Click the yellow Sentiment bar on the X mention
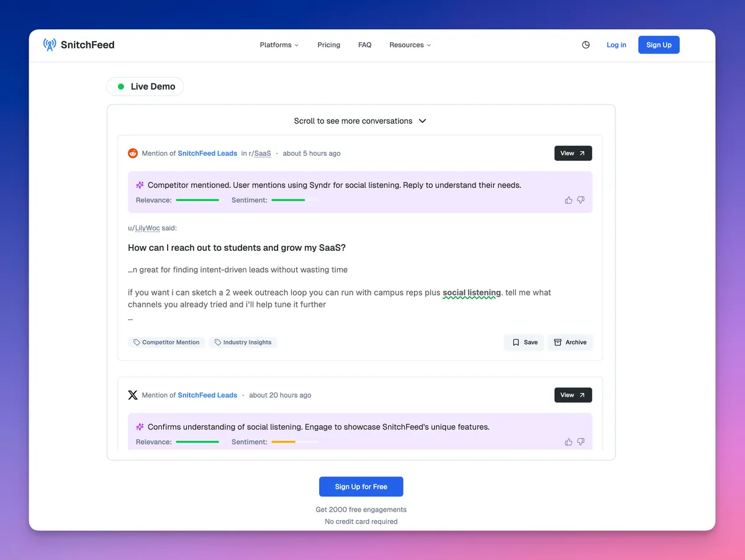745x560 pixels. tap(295, 442)
